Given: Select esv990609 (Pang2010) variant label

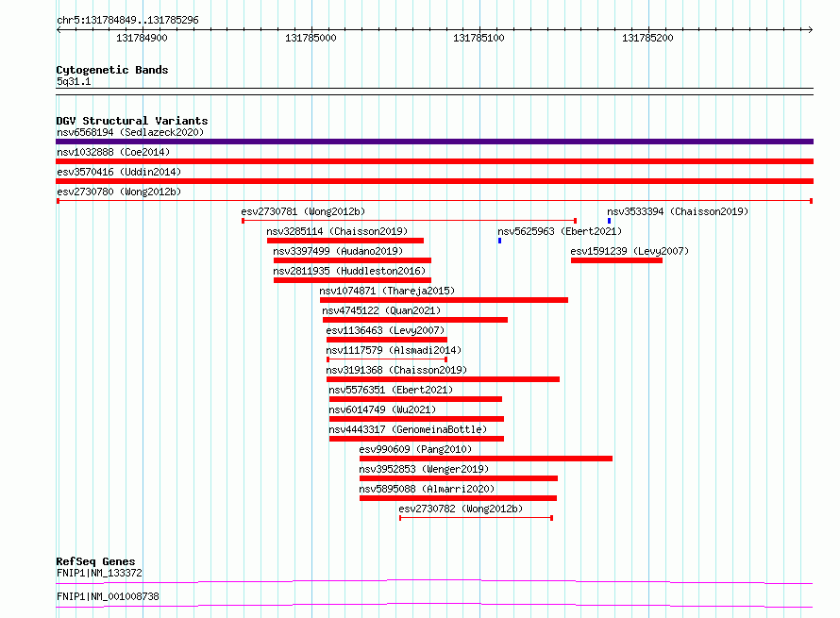Looking at the screenshot, I should coord(415,449).
